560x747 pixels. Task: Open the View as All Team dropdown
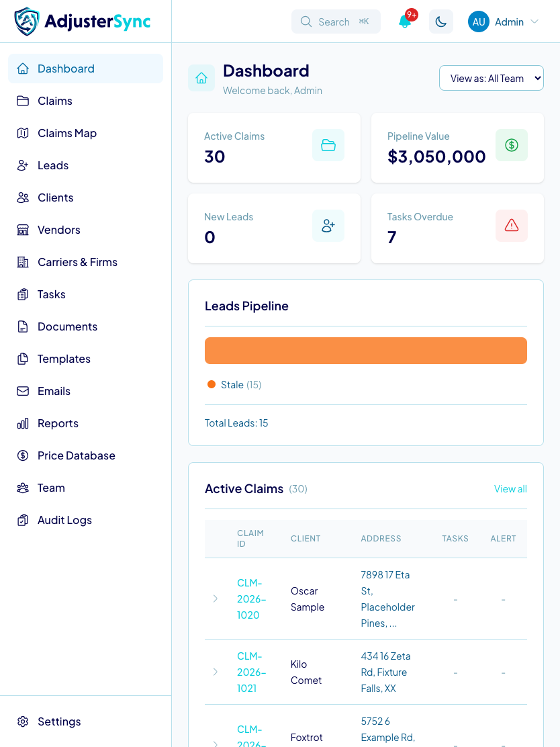pyautogui.click(x=491, y=78)
